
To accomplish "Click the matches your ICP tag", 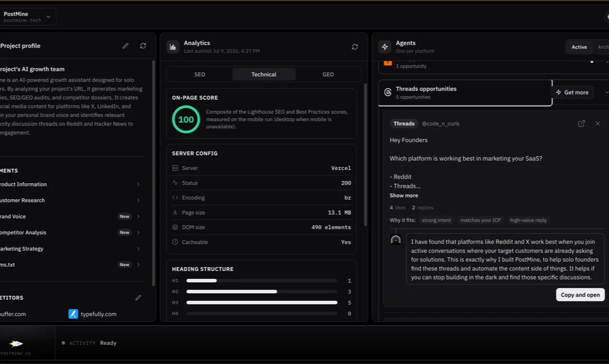I will coord(480,220).
